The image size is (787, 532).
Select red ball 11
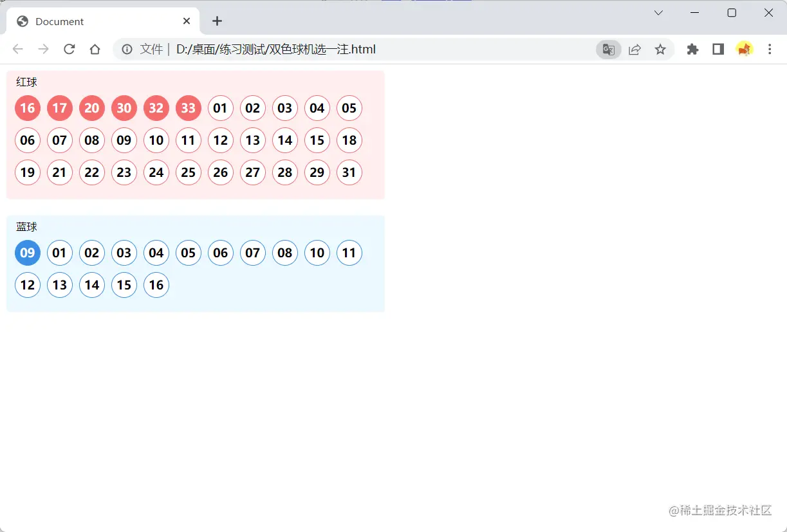pos(189,140)
